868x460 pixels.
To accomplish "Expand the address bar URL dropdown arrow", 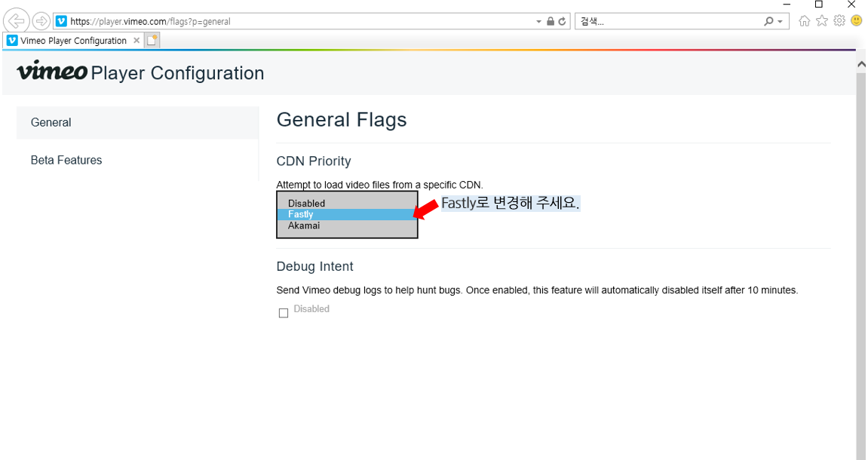I will coord(538,22).
